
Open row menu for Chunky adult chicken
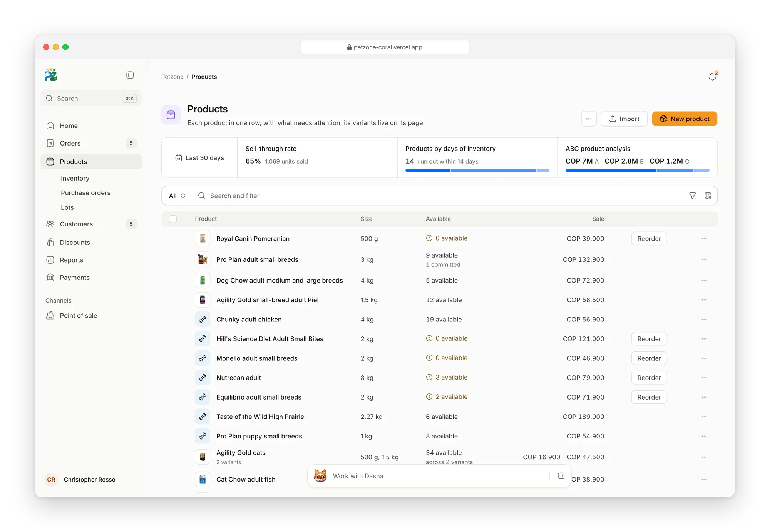pos(704,320)
